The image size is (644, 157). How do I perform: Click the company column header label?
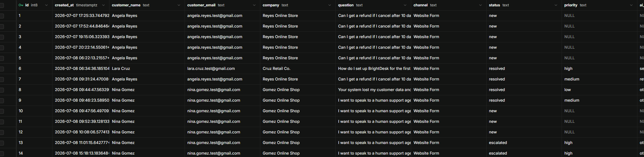tap(271, 5)
